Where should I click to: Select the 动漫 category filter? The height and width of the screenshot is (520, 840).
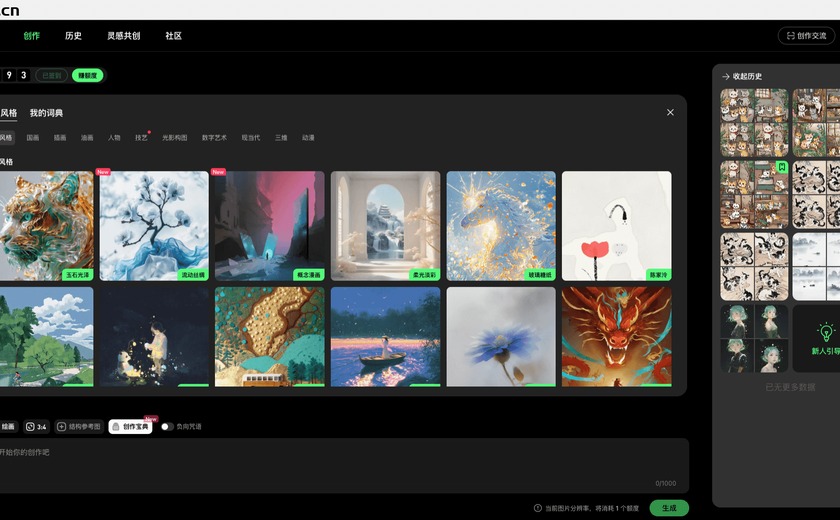[308, 138]
